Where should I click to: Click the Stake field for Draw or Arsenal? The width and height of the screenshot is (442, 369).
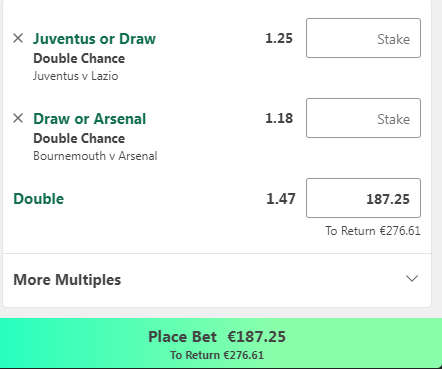click(363, 118)
